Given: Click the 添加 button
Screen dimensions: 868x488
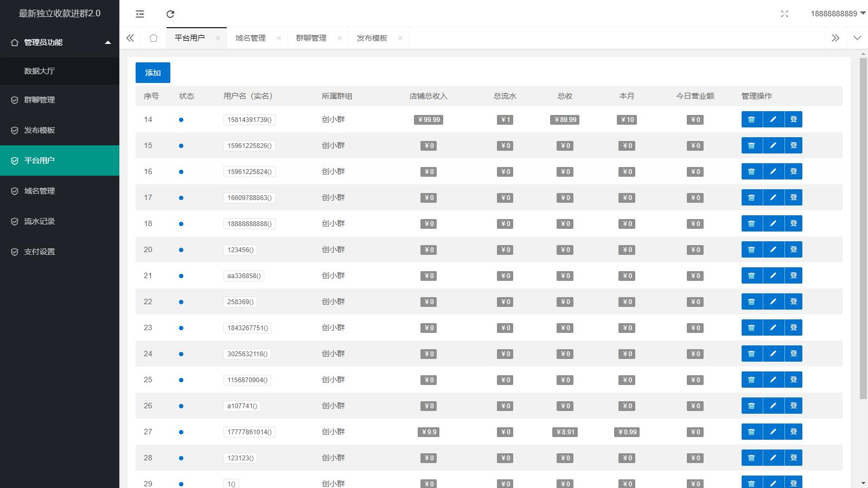Looking at the screenshot, I should [153, 73].
